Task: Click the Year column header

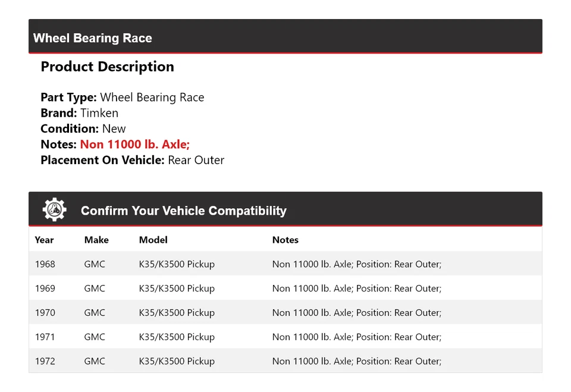Action: pyautogui.click(x=44, y=240)
